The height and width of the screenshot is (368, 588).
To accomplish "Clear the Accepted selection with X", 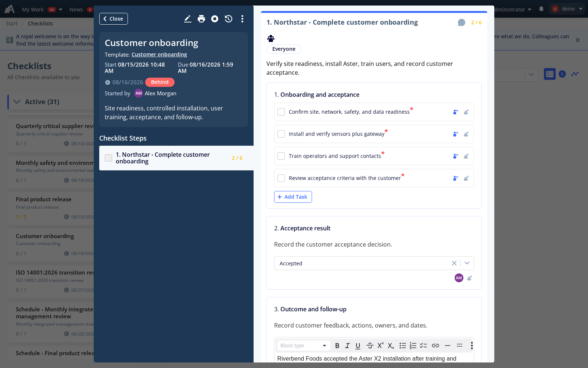I will coord(454,263).
